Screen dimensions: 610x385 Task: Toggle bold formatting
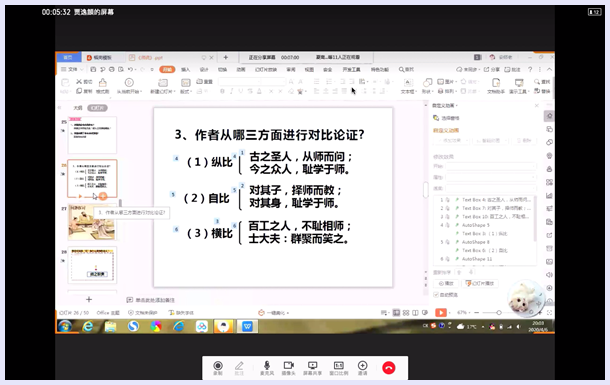coord(222,91)
